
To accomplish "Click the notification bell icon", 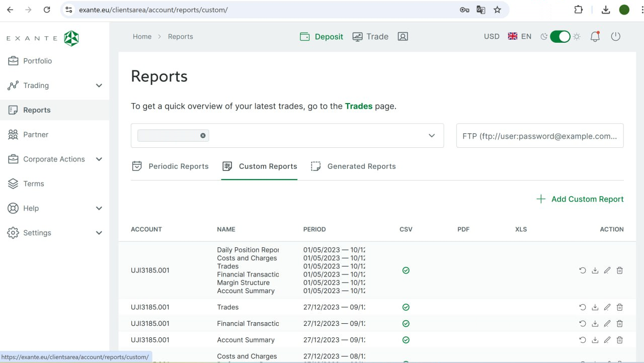I will point(595,37).
